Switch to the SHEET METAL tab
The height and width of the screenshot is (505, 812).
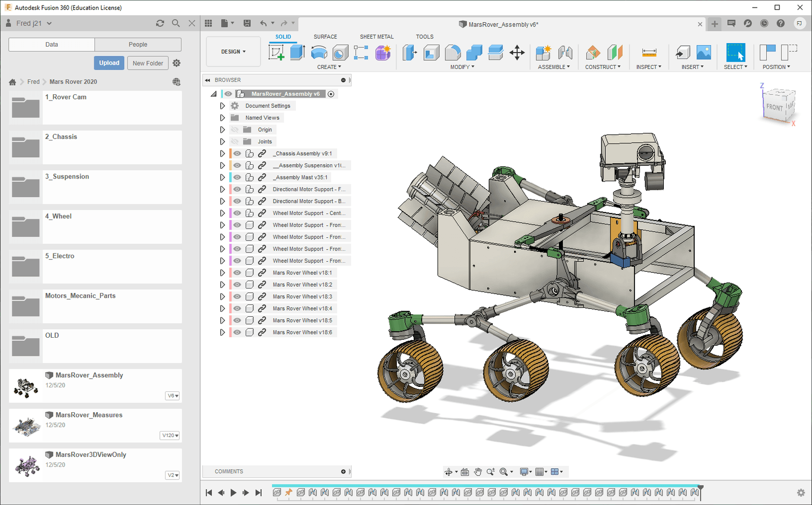point(377,37)
